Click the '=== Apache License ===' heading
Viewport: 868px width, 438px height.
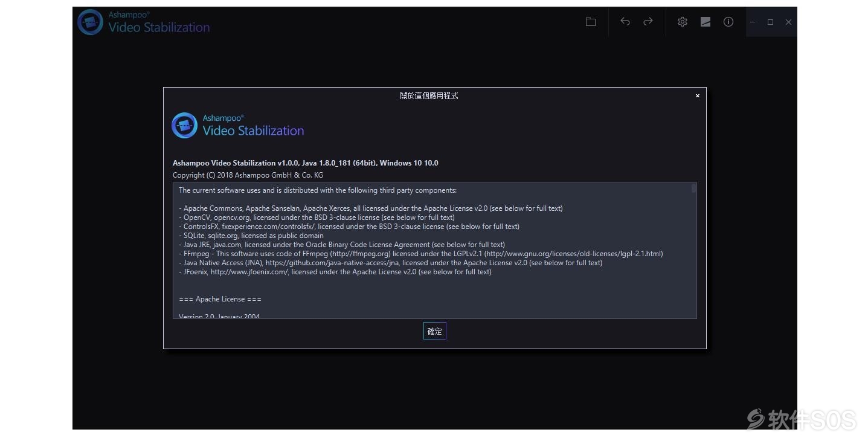220,299
